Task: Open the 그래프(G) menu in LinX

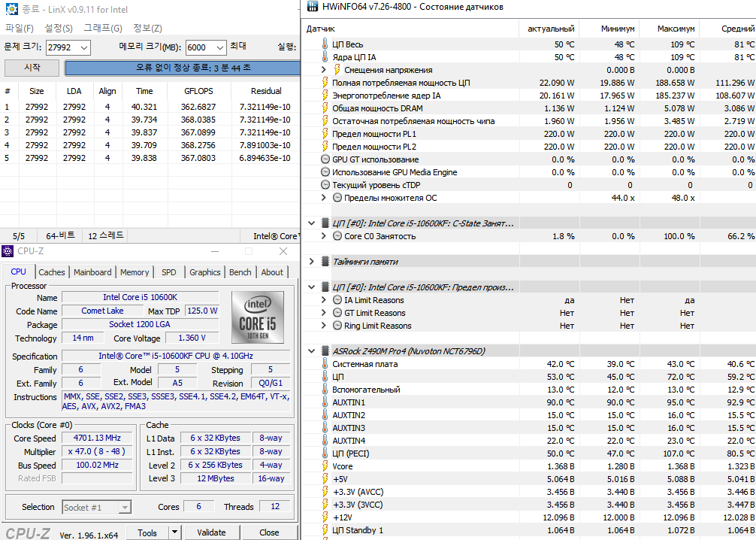Action: [103, 29]
